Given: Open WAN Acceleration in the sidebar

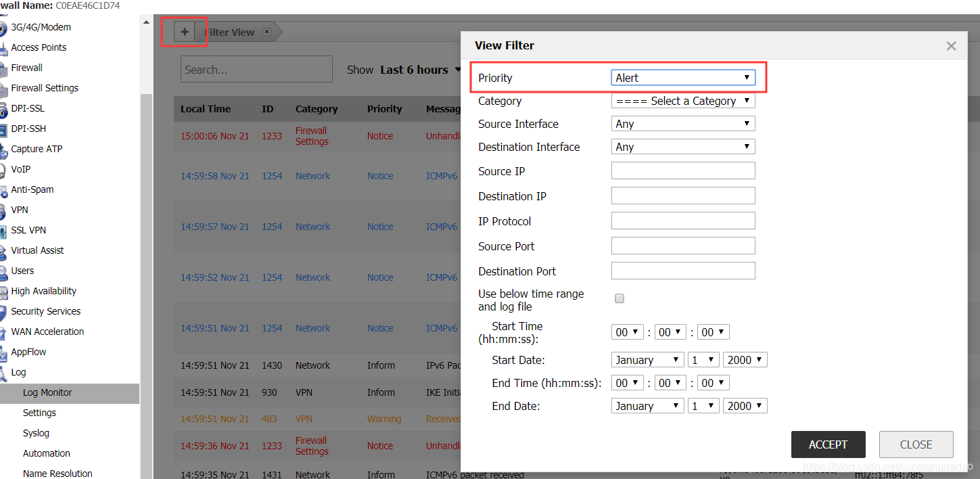Looking at the screenshot, I should [47, 332].
